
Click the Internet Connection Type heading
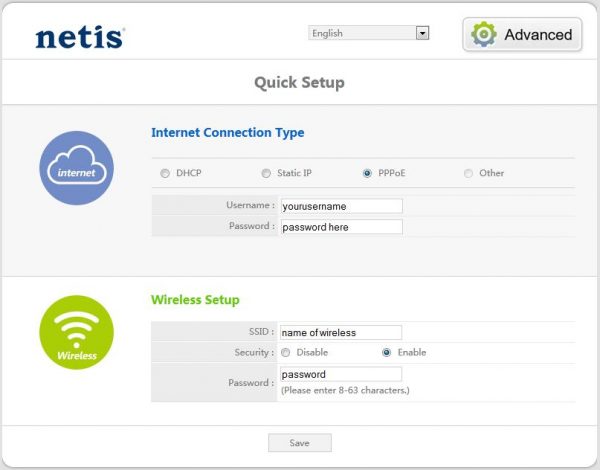[227, 132]
